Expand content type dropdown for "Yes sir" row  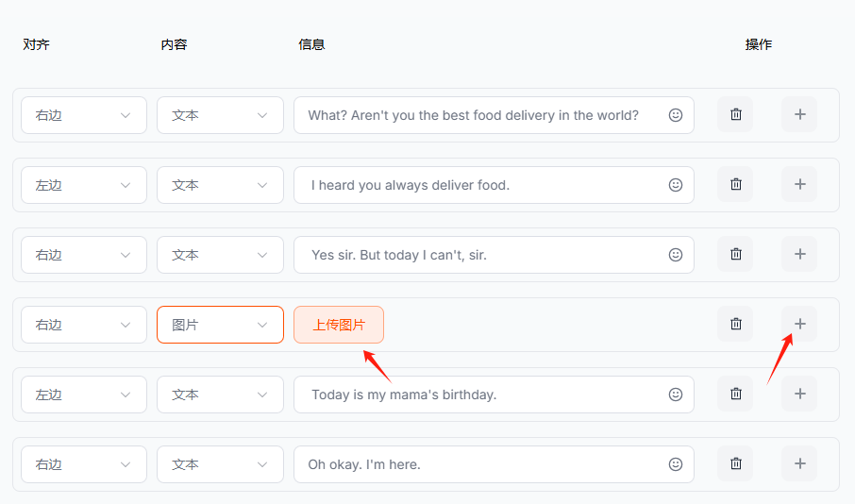point(220,255)
